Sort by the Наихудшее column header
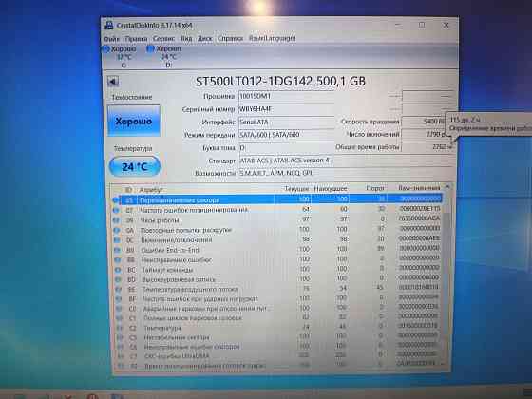532x399 pixels. coord(331,189)
